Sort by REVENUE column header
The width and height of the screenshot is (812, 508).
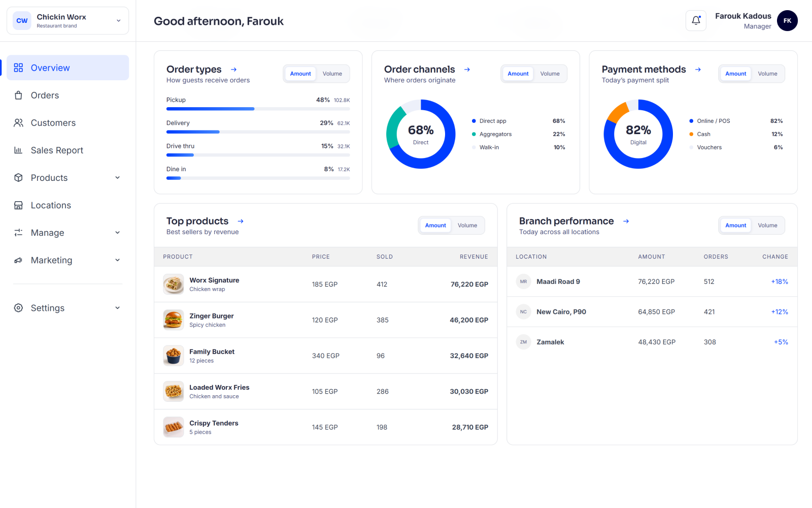474,257
